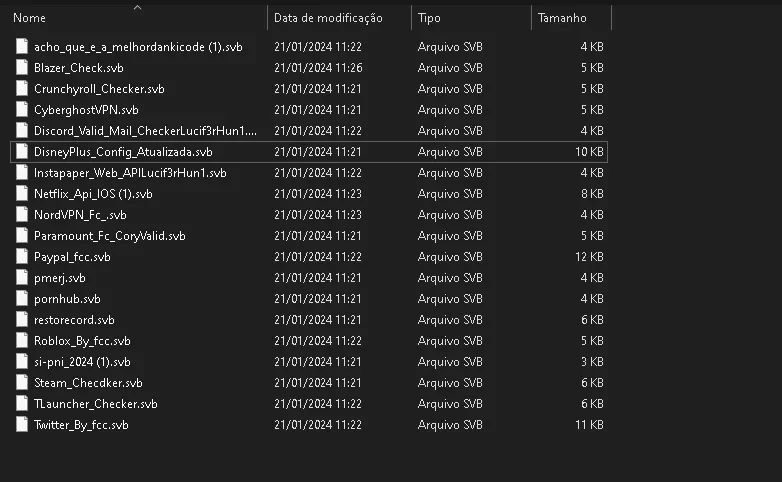This screenshot has height=482, width=782.
Task: Sort by the Tamanho column header
Action: pos(562,18)
